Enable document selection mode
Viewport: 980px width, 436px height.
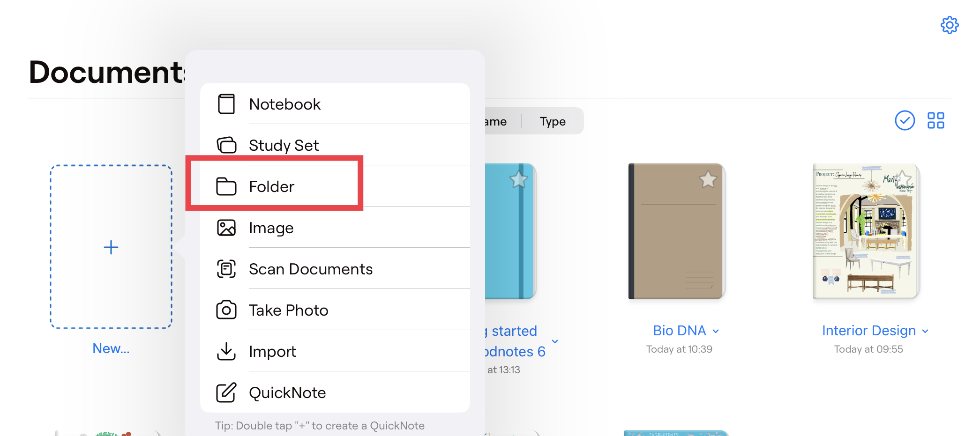905,120
